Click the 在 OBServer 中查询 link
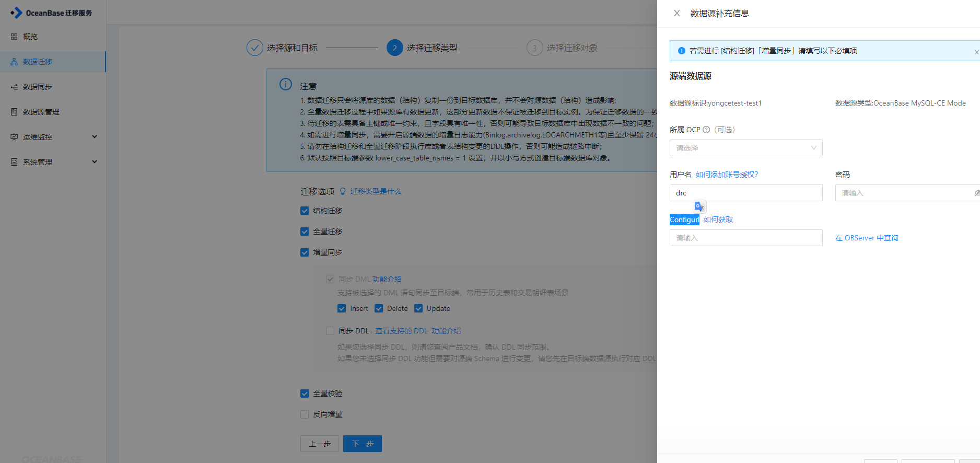The image size is (980, 463). point(867,238)
